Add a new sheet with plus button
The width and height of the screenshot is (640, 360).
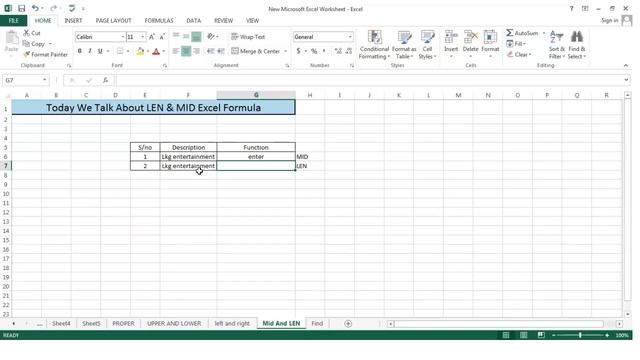pos(348,324)
